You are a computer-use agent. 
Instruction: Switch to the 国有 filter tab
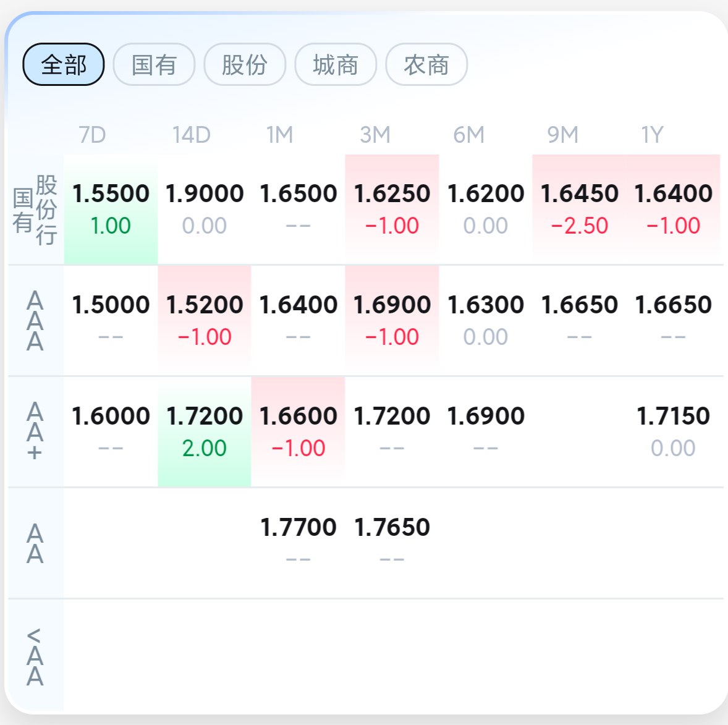(x=154, y=64)
